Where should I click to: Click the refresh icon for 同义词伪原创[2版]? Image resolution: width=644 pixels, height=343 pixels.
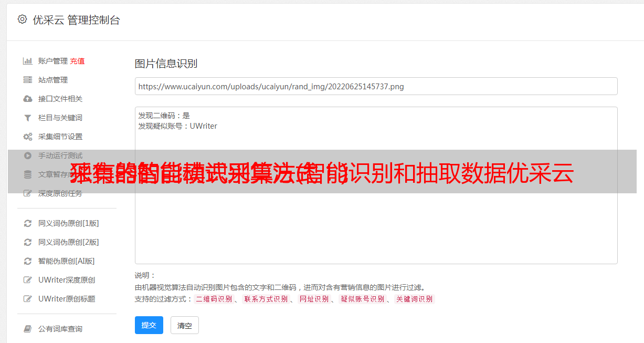click(x=28, y=242)
